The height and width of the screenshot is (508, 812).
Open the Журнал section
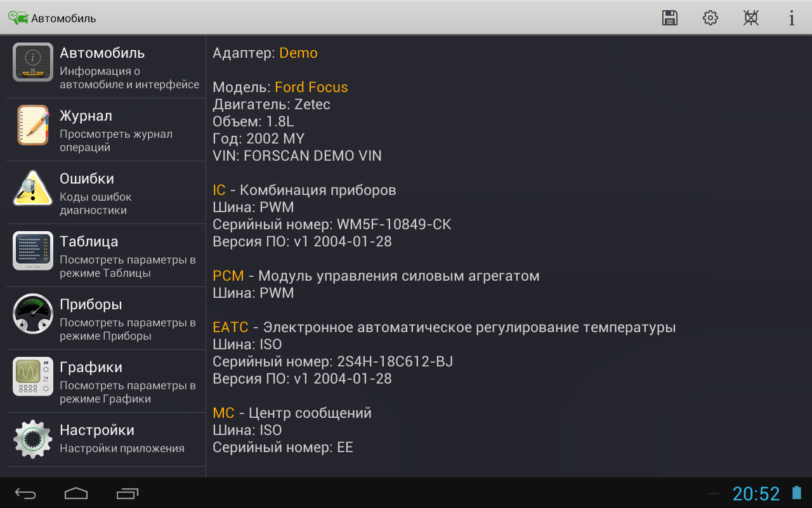point(106,130)
